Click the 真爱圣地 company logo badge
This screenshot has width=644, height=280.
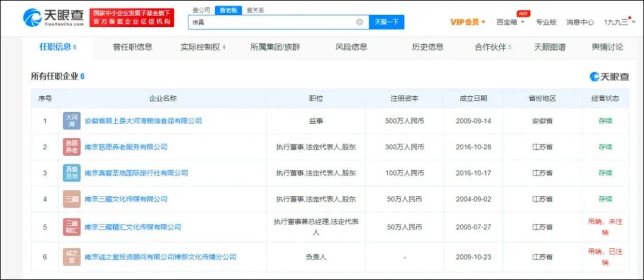click(x=72, y=173)
